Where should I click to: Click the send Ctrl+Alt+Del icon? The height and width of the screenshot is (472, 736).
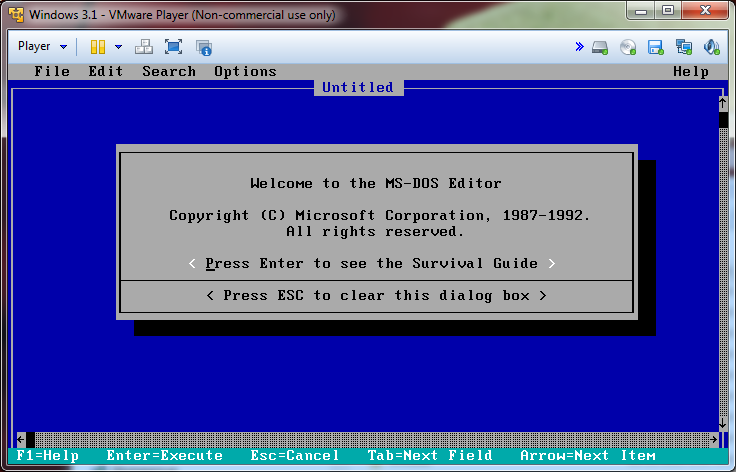(144, 47)
